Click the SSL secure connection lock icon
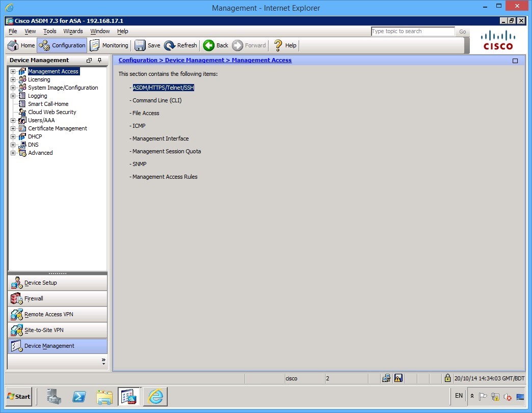532x413 pixels. 447,378
